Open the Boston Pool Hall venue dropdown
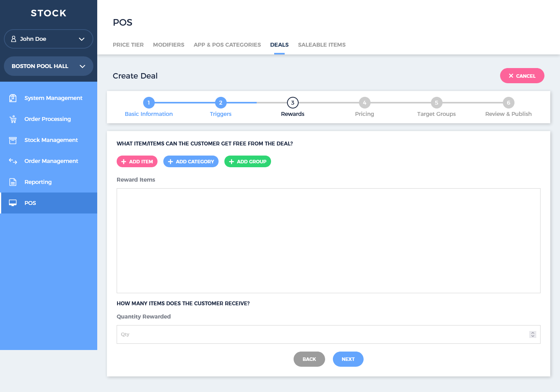This screenshot has width=560, height=392. pyautogui.click(x=82, y=66)
